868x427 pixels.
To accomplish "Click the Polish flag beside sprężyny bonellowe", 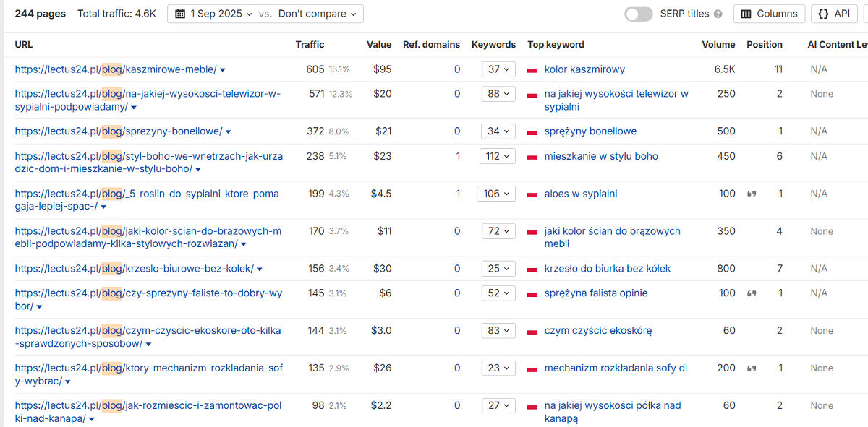I will [532, 132].
